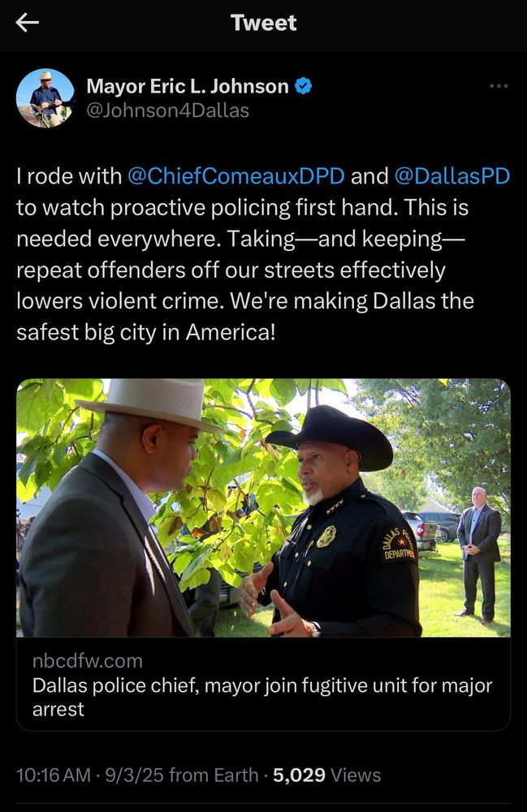Open the news article preview photo
The height and width of the screenshot is (812, 527).
263,508
